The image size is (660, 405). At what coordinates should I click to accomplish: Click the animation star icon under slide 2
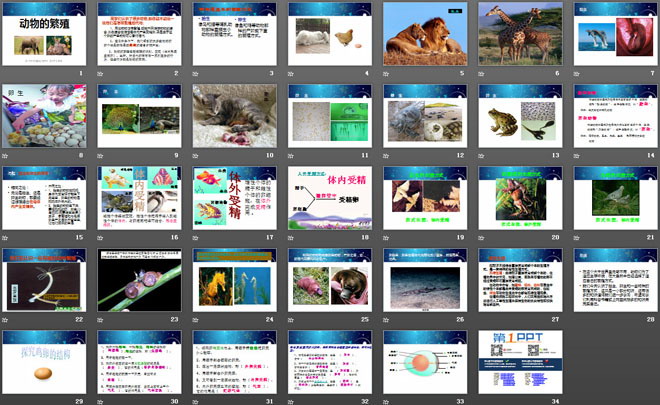click(100, 74)
